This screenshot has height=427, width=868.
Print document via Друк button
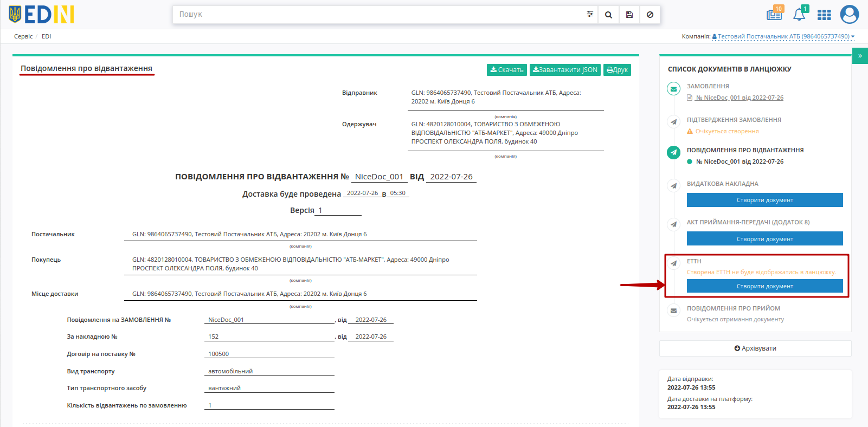(617, 70)
